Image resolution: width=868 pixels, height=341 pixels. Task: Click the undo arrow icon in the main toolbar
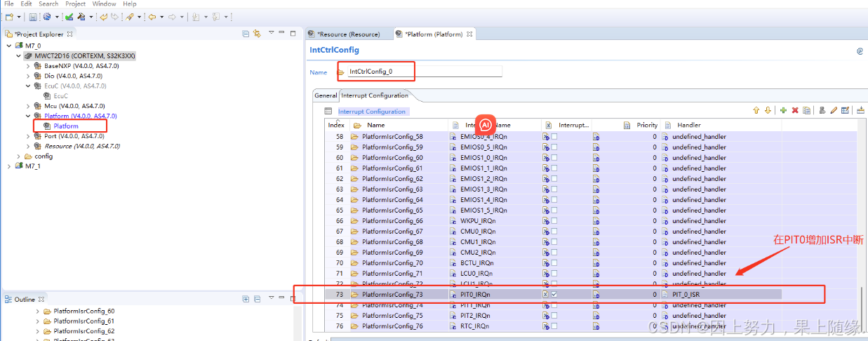tap(103, 16)
